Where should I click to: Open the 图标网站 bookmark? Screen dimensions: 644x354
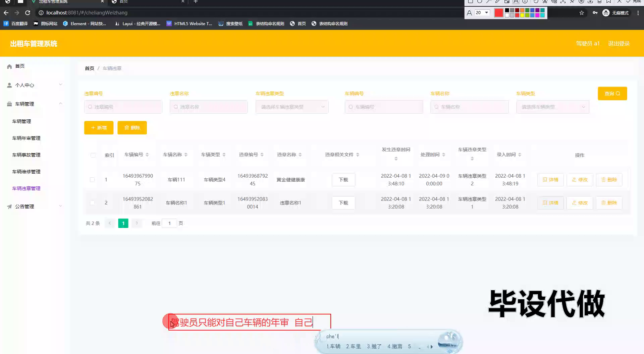[45, 23]
